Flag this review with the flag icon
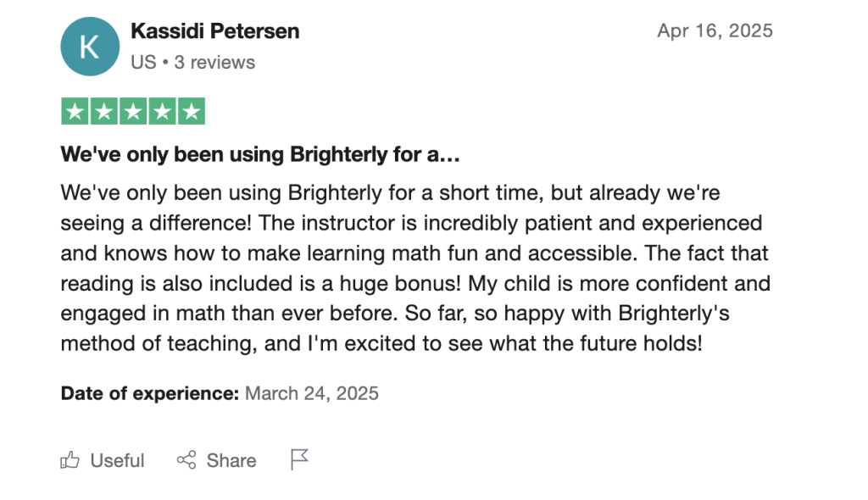 point(299,459)
